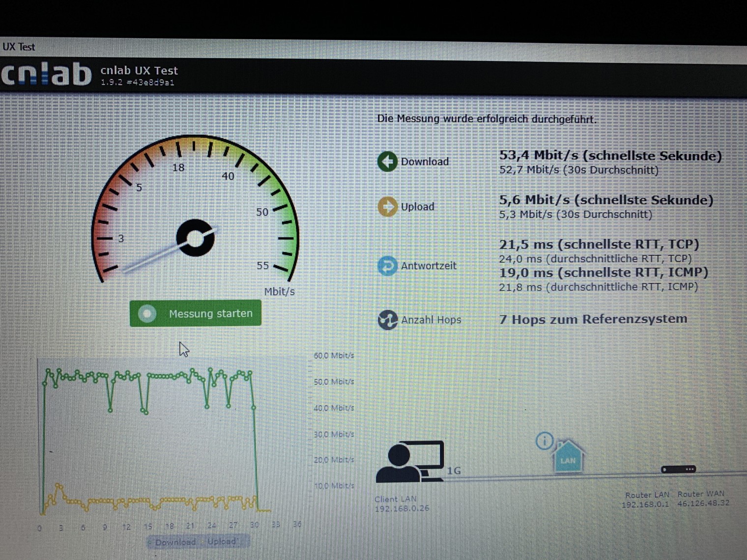Click the 53,4 Mbit/s download result

click(610, 156)
